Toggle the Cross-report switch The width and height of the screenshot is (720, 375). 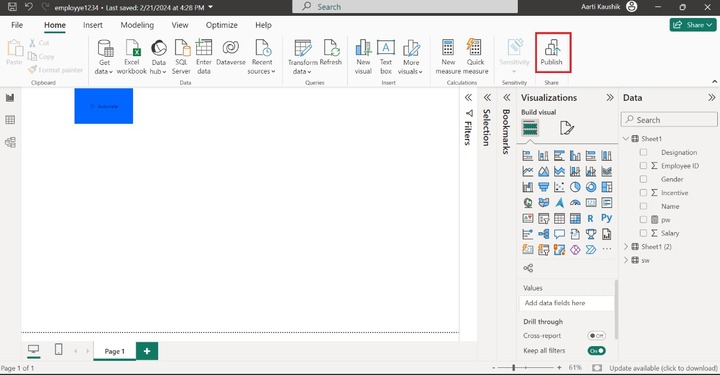pyautogui.click(x=596, y=336)
